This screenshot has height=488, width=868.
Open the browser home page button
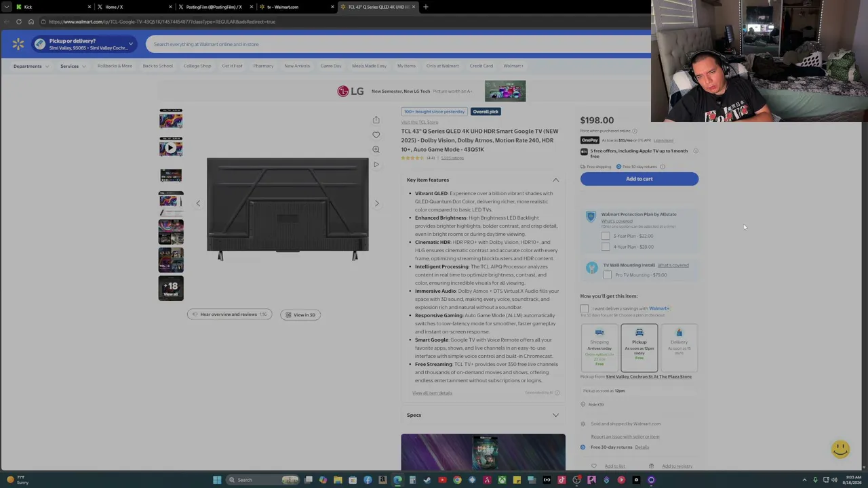click(31, 22)
